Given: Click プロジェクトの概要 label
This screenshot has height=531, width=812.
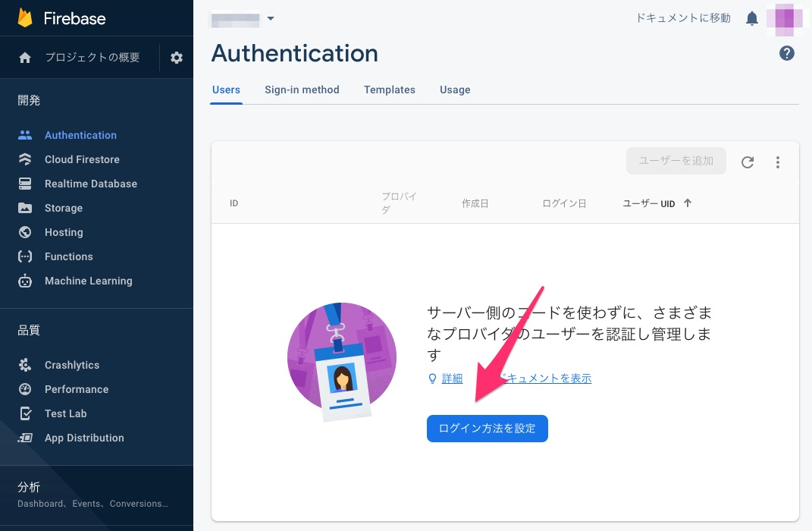Looking at the screenshot, I should pyautogui.click(x=92, y=58).
